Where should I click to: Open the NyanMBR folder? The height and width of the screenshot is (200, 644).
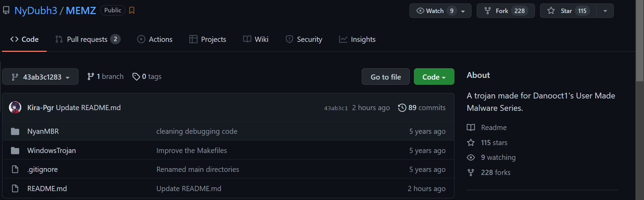[43, 131]
